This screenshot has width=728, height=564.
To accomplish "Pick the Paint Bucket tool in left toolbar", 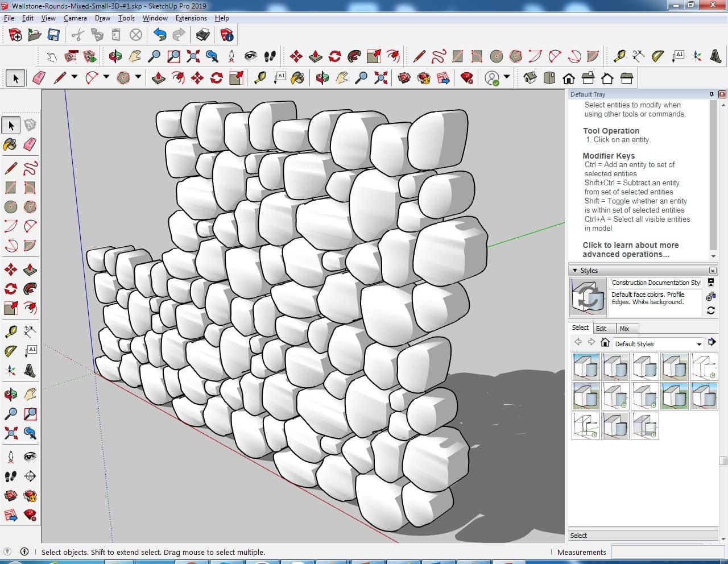I will [x=10, y=144].
